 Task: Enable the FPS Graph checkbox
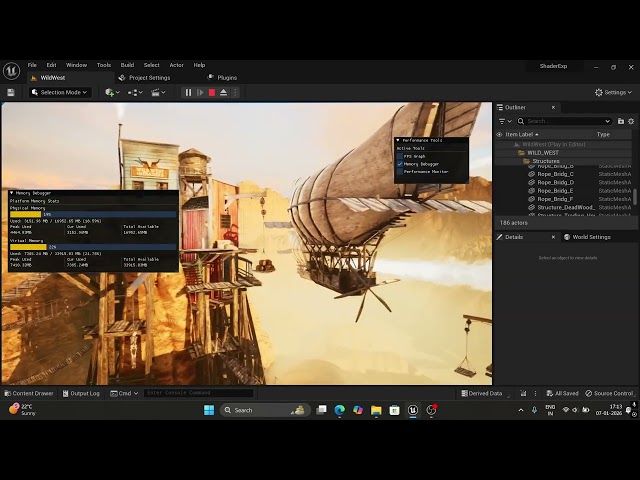(x=400, y=156)
